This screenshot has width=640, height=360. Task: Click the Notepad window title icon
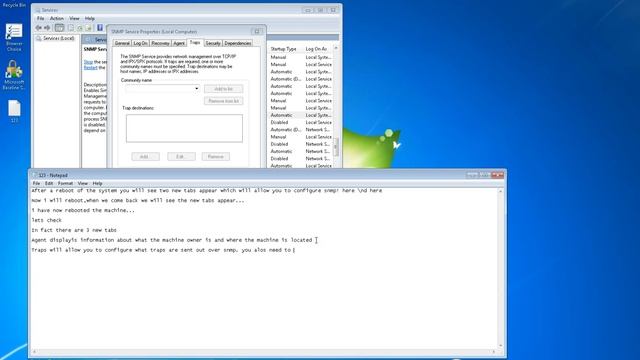point(34,175)
